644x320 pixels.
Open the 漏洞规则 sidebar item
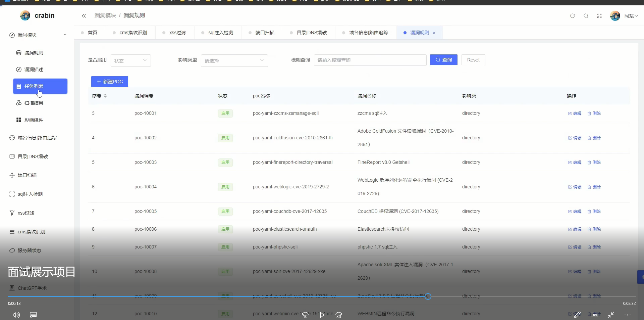tap(40, 53)
